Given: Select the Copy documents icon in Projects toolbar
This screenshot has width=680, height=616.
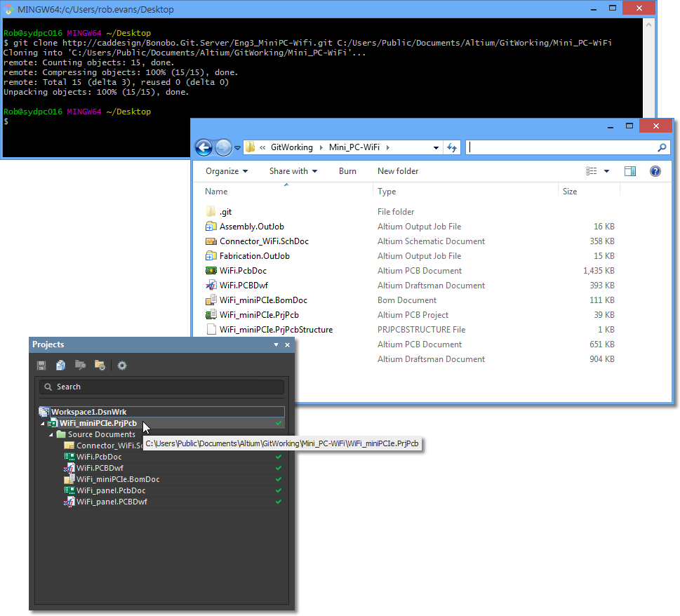Looking at the screenshot, I should click(x=60, y=365).
